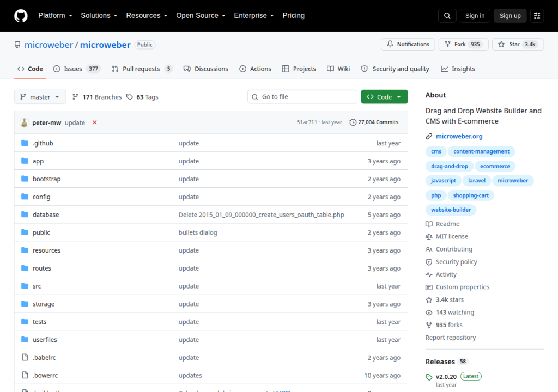The image size is (558, 392).
Task: Click the .bowerrc file icon
Action: coord(25,375)
